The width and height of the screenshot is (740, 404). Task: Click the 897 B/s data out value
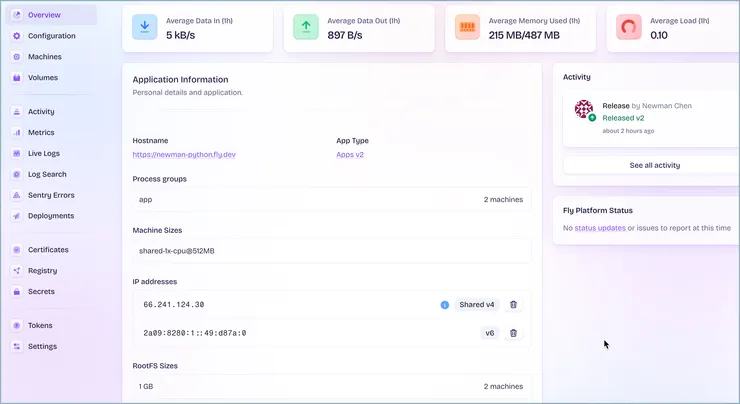[345, 35]
